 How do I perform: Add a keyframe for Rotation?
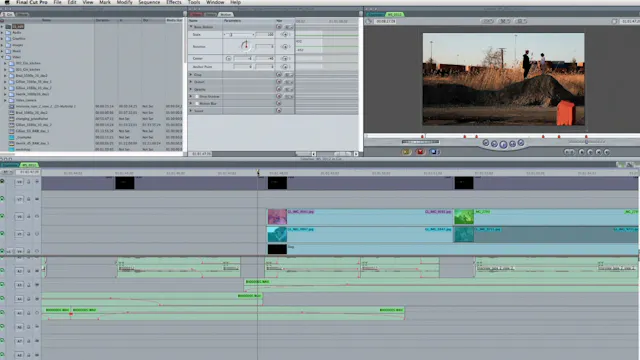coord(285,47)
